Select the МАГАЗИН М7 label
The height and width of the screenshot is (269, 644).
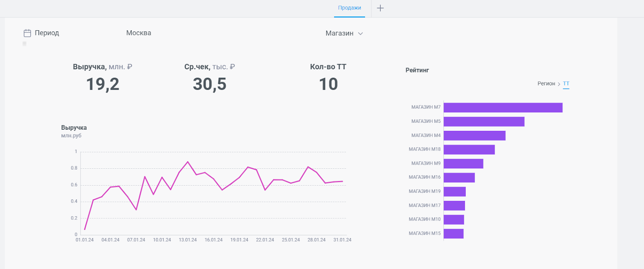[x=426, y=107]
